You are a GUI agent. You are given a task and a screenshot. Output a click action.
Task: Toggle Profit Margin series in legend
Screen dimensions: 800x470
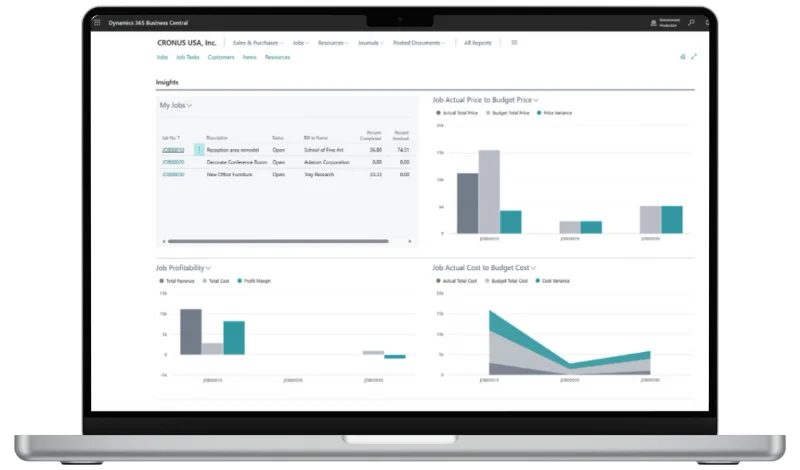click(254, 281)
